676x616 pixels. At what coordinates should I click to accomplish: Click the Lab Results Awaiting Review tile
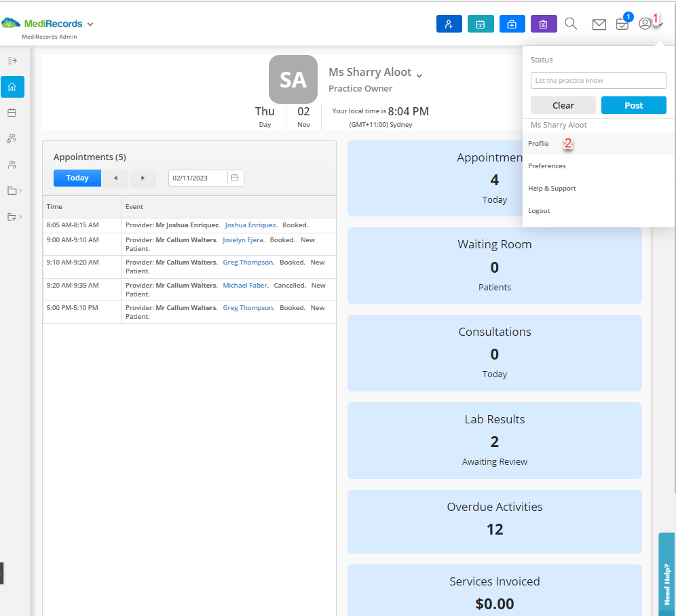coord(495,440)
